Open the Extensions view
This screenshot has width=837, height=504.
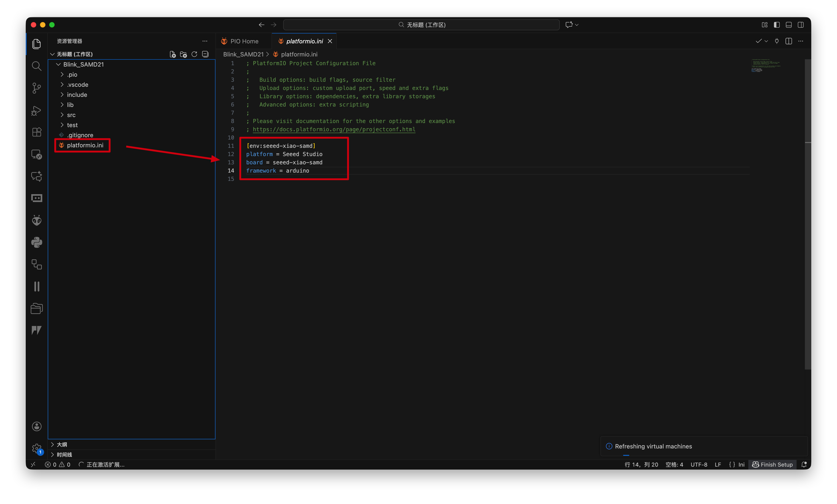pyautogui.click(x=36, y=132)
